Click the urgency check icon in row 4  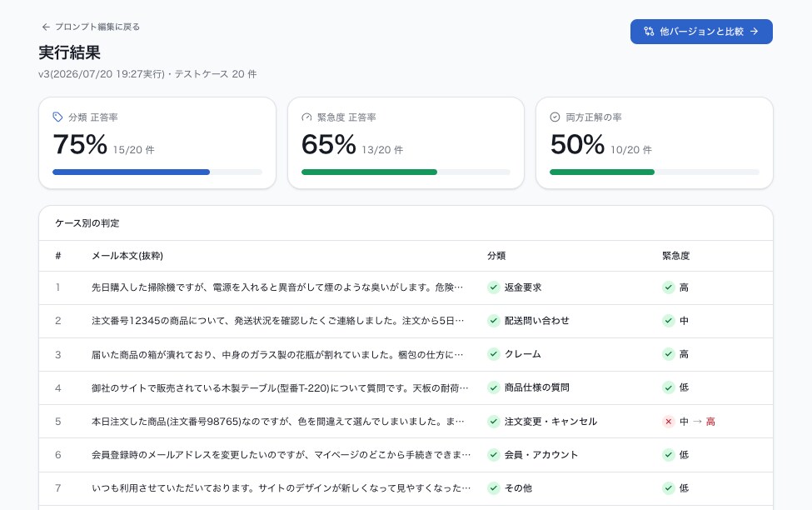coord(669,387)
